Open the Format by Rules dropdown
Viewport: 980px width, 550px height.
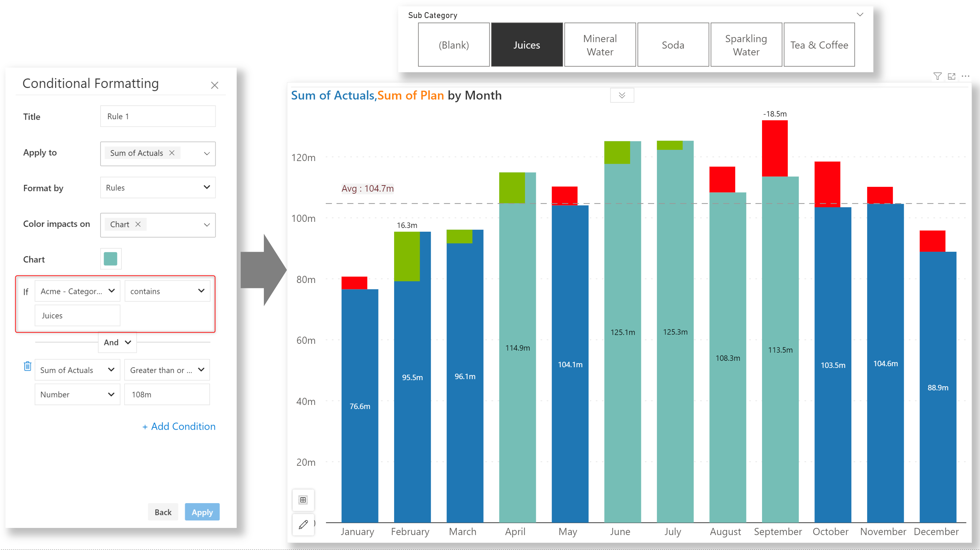coord(158,188)
